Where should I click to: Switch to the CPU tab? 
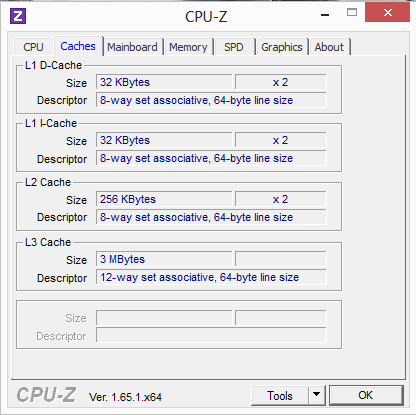point(33,47)
